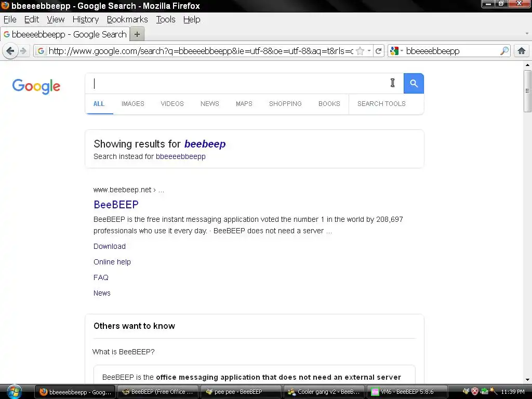Open the Firefox home page icon

point(522,51)
